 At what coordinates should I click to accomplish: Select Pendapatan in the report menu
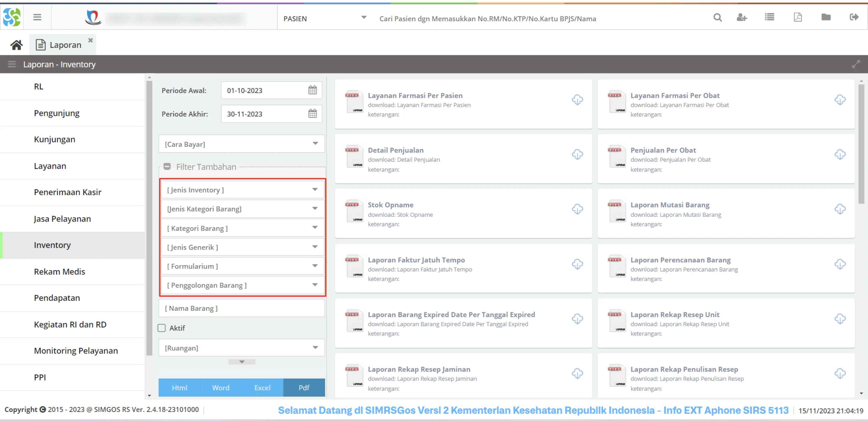[x=72, y=298]
